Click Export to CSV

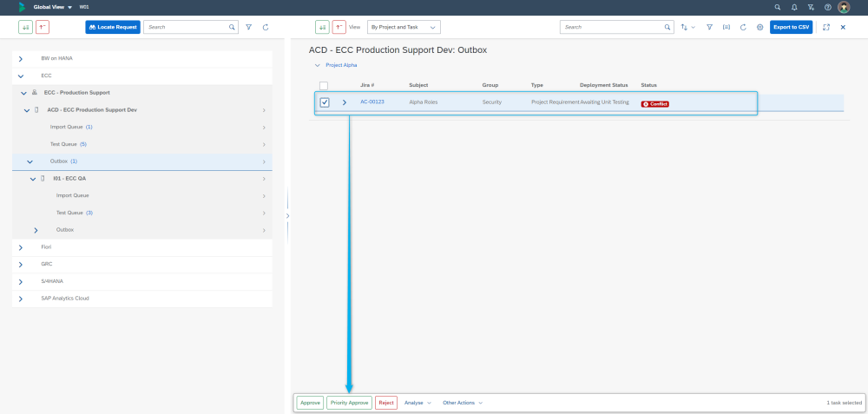(x=791, y=27)
